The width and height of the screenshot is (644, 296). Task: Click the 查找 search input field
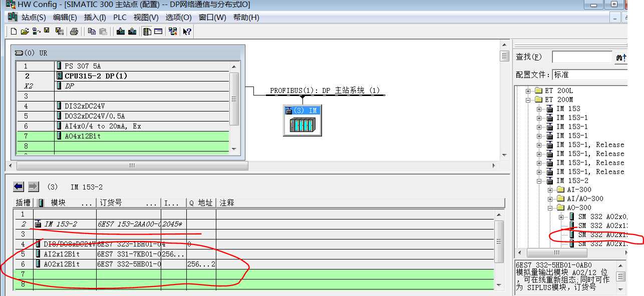pos(582,57)
